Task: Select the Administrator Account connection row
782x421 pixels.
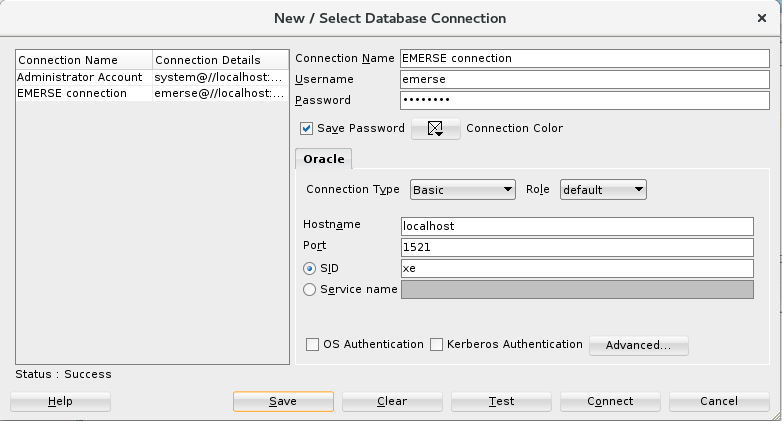Action: (x=152, y=77)
